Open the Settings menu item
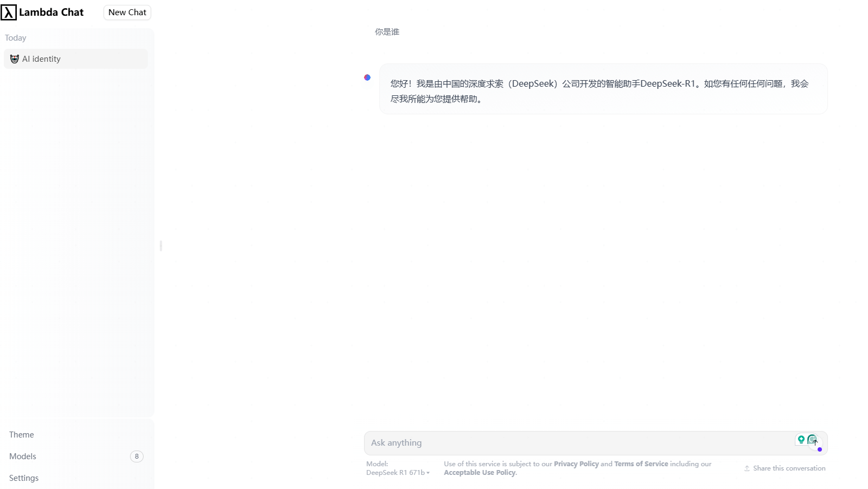The image size is (868, 489). pos(24,478)
